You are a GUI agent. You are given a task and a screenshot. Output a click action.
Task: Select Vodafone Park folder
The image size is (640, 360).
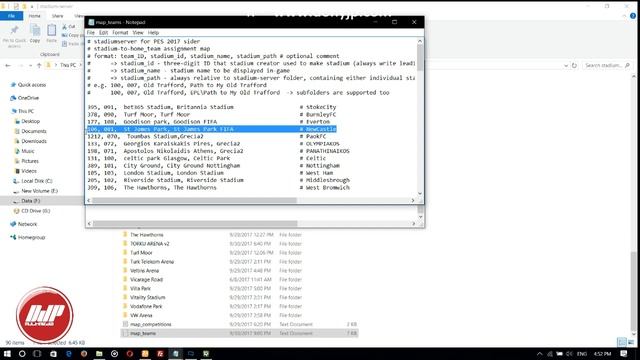146,307
